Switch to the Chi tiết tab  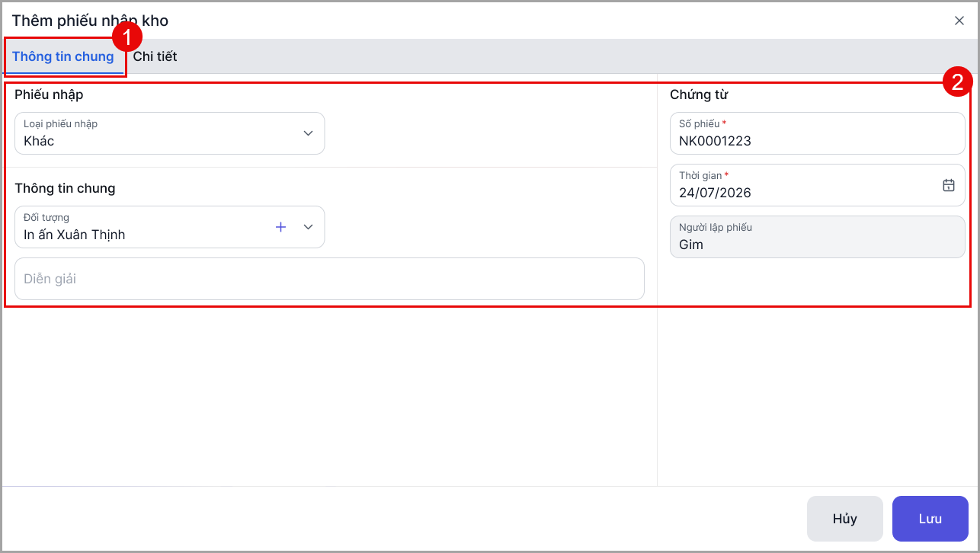click(x=155, y=56)
